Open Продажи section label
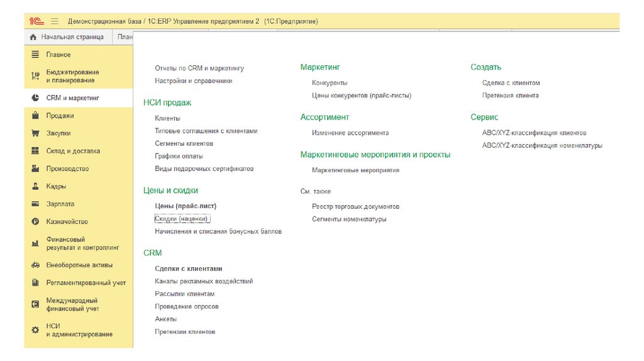The height and width of the screenshot is (361, 644). (x=60, y=115)
